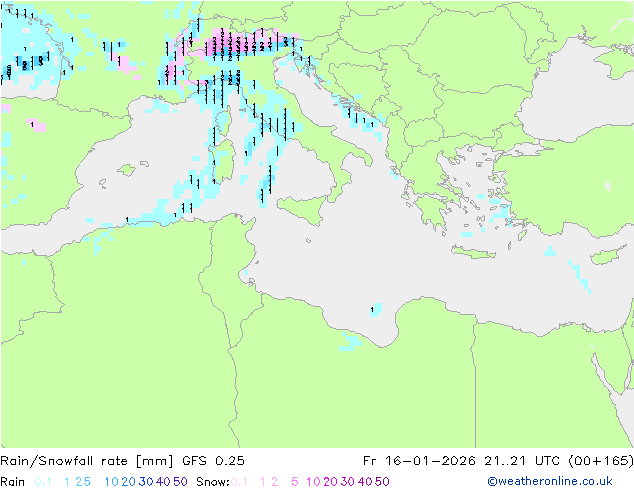Viewport: 634px width, 490px height.
Task: Select the Snow legend 20 value
Action: pyautogui.click(x=330, y=482)
